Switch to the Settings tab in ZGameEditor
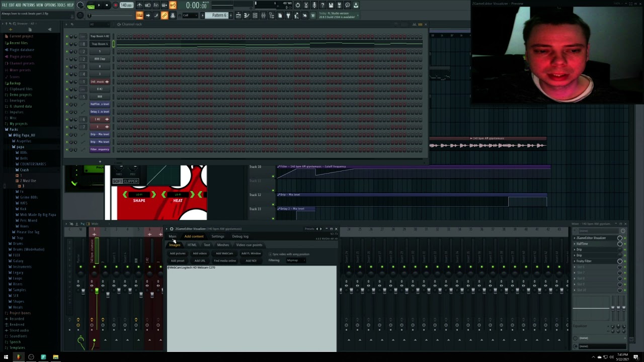The height and width of the screenshot is (362, 644). click(218, 236)
